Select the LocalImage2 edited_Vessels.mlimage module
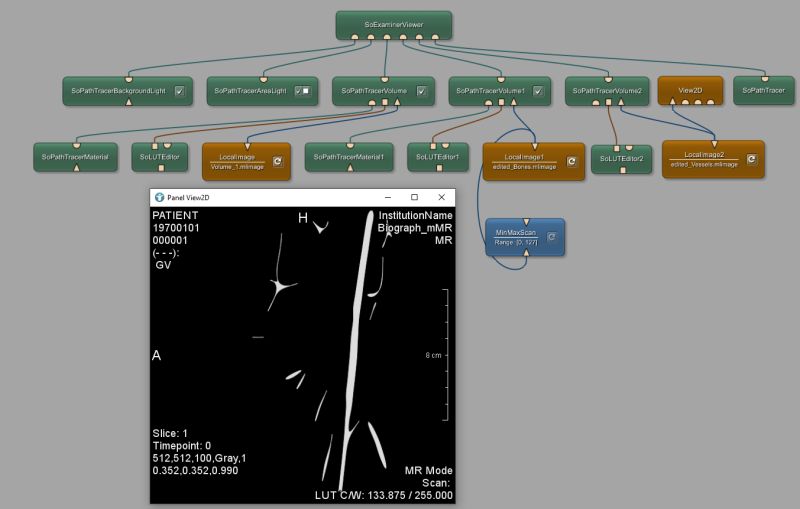This screenshot has height=509, width=800. [x=713, y=159]
